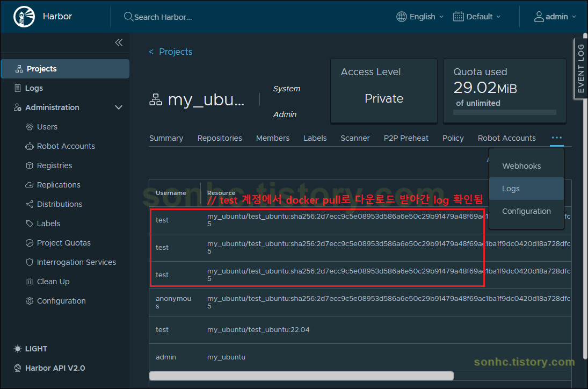588x389 pixels.
Task: Select Webhooks from the dropdown menu
Action: coord(526,166)
